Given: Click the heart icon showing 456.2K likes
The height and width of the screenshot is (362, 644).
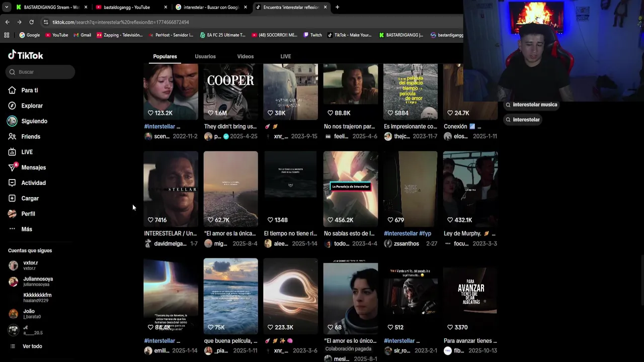Looking at the screenshot, I should [x=330, y=220].
